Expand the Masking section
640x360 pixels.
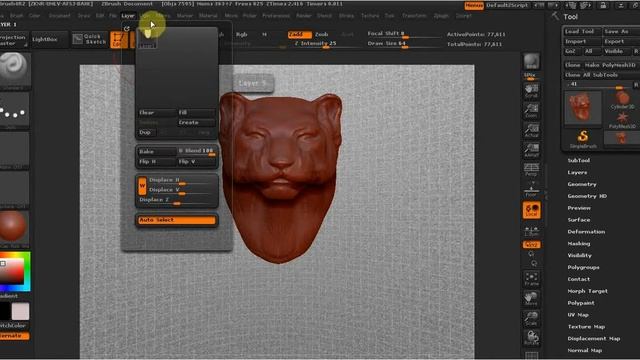point(579,243)
